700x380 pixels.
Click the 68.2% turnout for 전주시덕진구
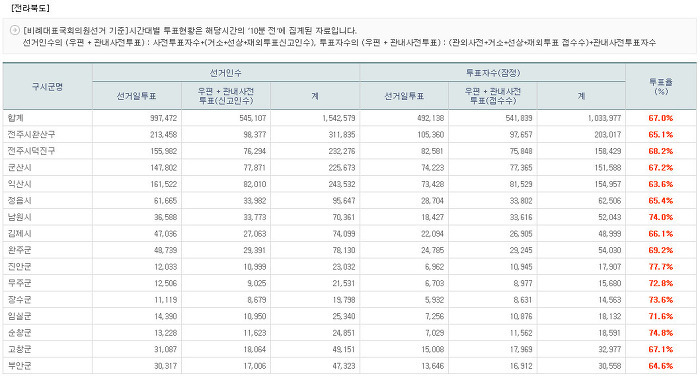[x=661, y=151]
